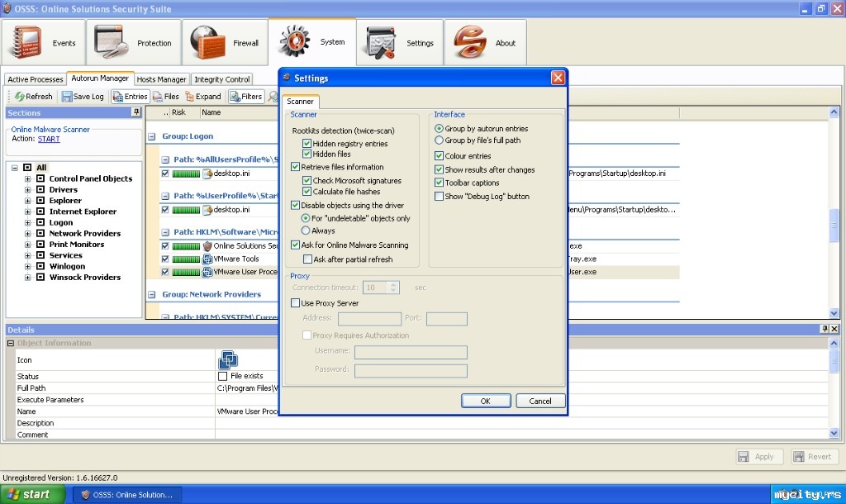
Task: Close the Settings dialog
Action: [558, 78]
